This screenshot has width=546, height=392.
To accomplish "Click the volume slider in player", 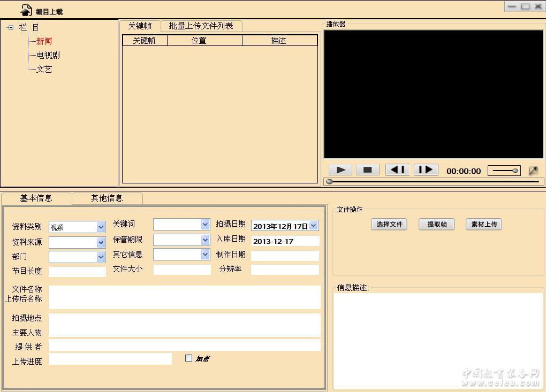I will [505, 171].
